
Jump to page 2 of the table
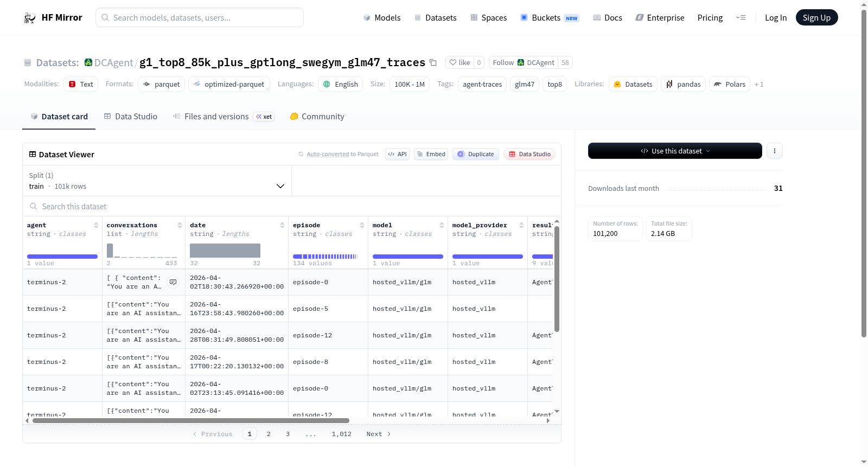pos(269,434)
